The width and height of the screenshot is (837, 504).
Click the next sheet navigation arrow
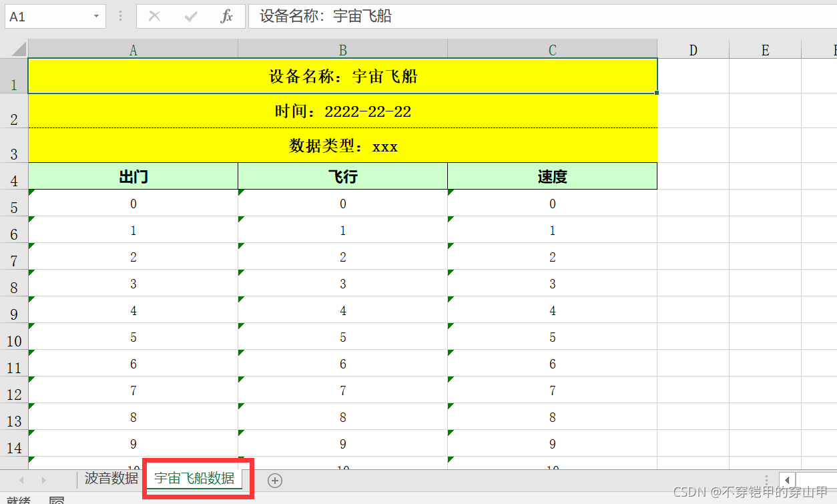(43, 480)
